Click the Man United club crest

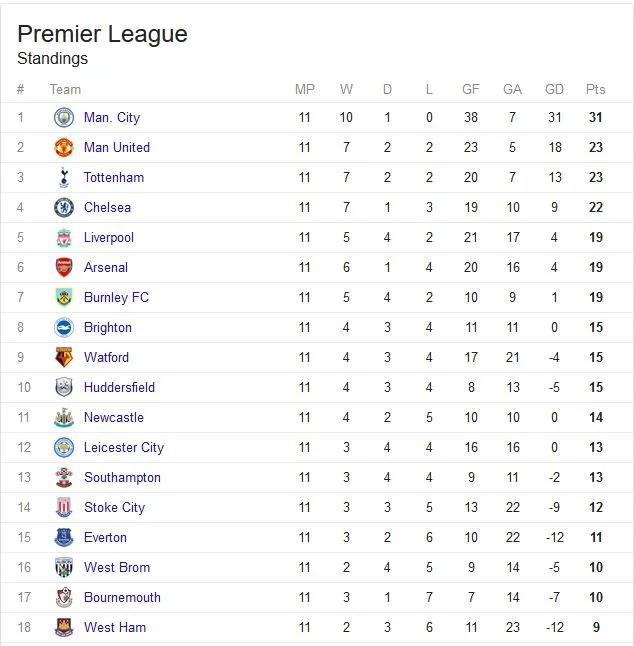point(64,147)
